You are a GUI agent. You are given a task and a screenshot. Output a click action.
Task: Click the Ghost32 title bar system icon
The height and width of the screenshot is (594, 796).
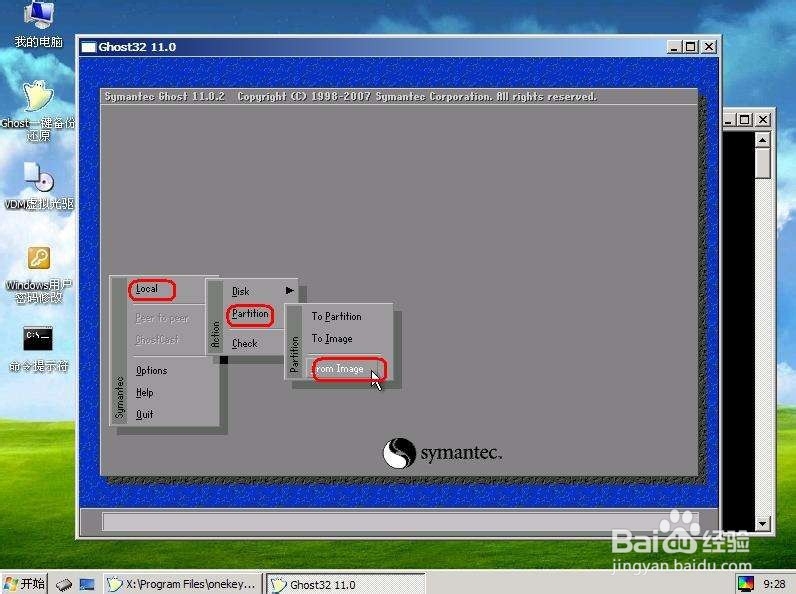(89, 47)
